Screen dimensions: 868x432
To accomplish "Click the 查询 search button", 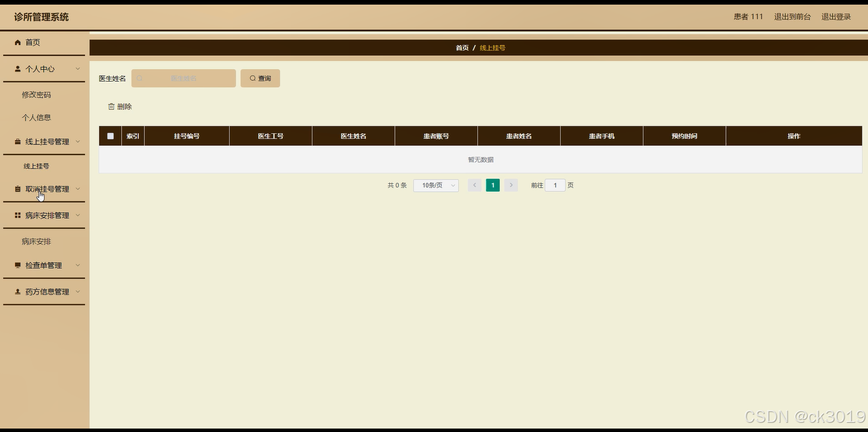I will pyautogui.click(x=260, y=78).
